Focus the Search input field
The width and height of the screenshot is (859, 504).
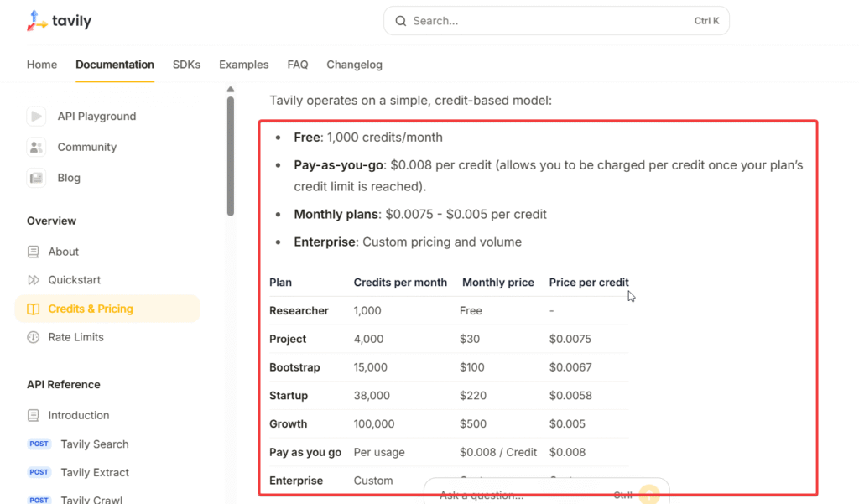coord(545,21)
